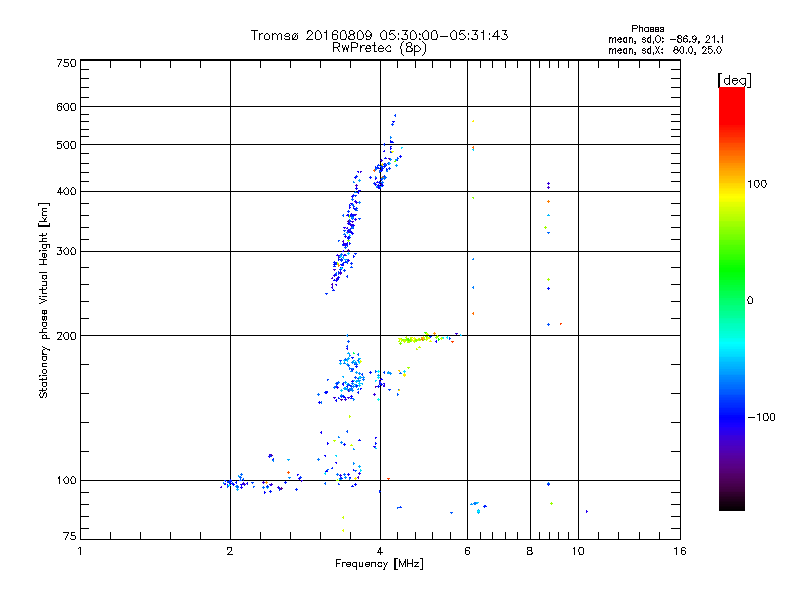Click the y-axis tick label 100

point(66,481)
